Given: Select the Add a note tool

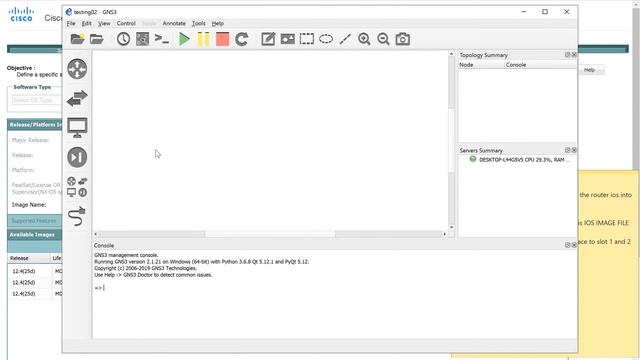Looking at the screenshot, I should click(x=268, y=39).
